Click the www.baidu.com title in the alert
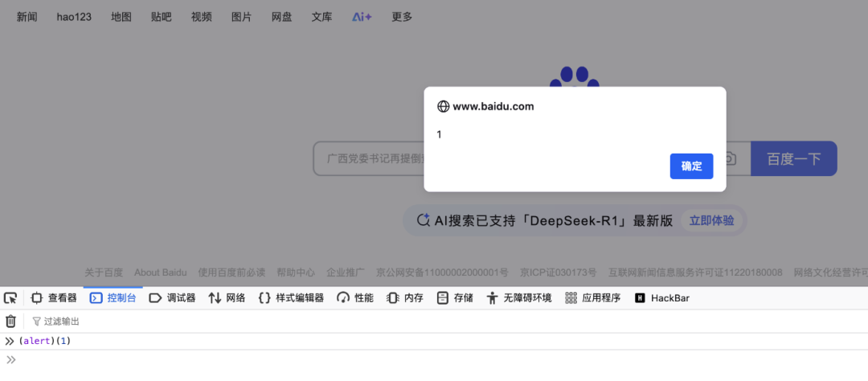Screen dimensions: 868x381 click(493, 106)
